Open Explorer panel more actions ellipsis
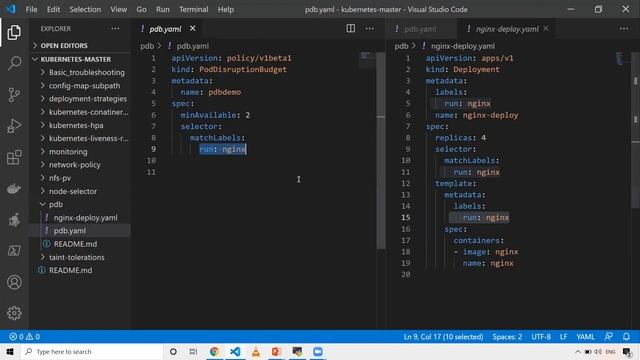The image size is (640, 360). (116, 28)
